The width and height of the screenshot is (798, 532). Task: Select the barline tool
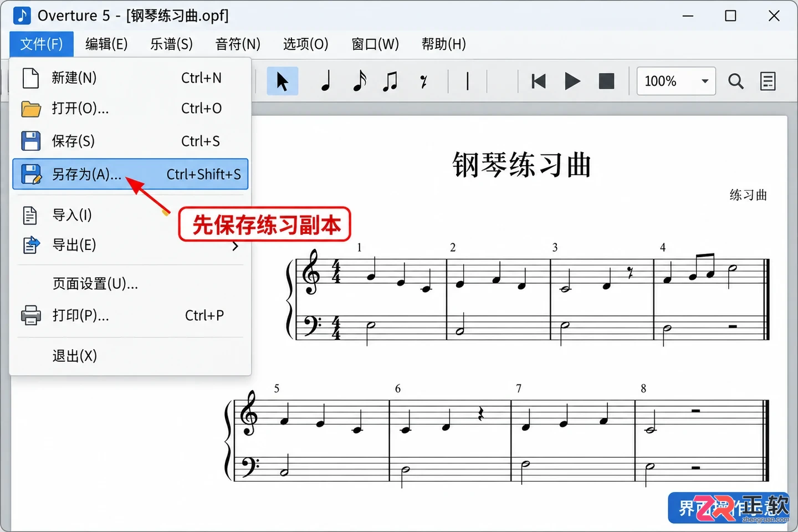click(468, 81)
